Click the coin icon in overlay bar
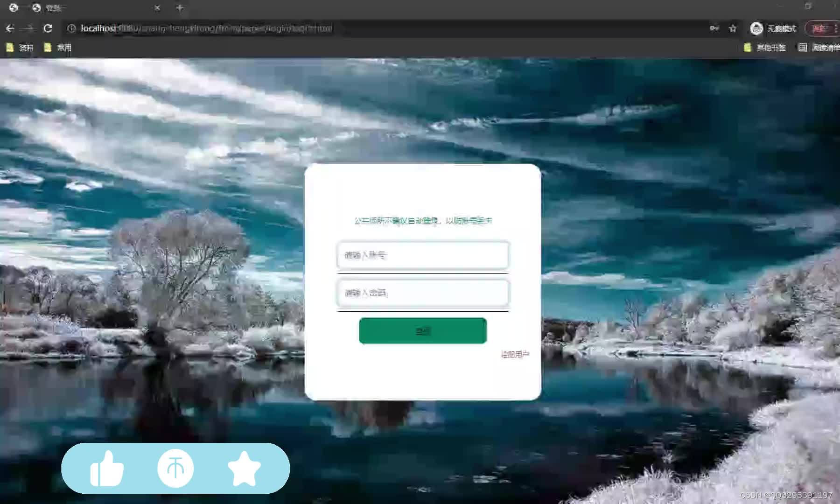Image resolution: width=840 pixels, height=504 pixels. 175,468
